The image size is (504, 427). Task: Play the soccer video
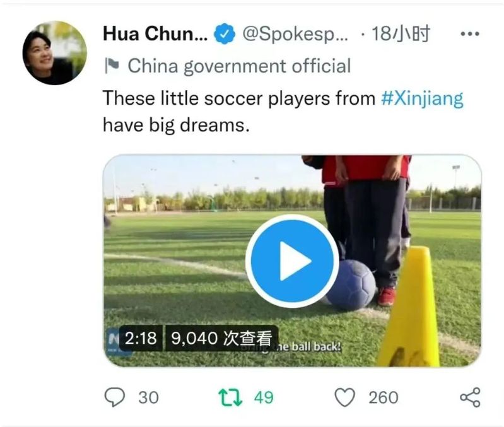pos(292,260)
